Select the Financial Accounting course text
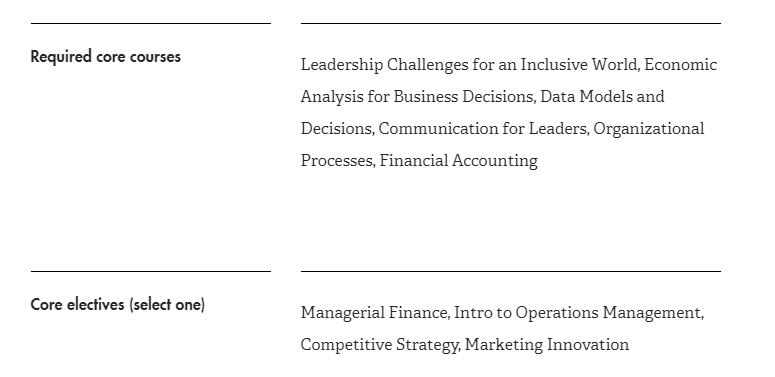 click(x=459, y=161)
